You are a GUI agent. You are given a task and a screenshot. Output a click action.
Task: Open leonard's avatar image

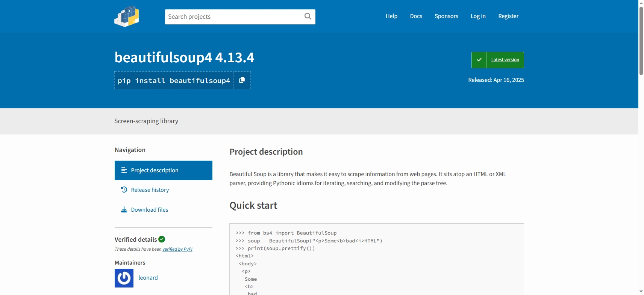[x=124, y=278]
